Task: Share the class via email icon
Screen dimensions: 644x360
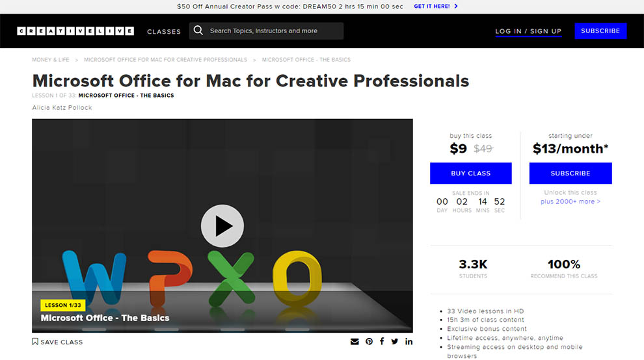Action: pos(355,342)
